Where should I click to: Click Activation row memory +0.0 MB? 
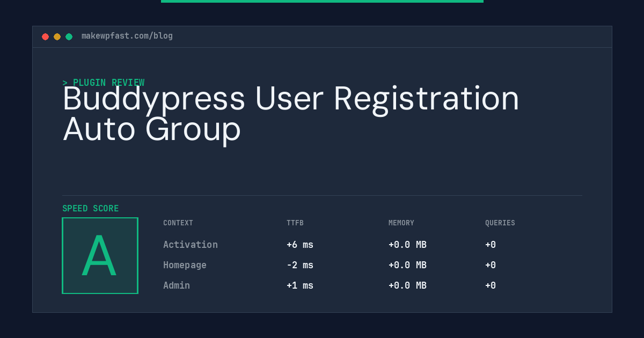(407, 245)
